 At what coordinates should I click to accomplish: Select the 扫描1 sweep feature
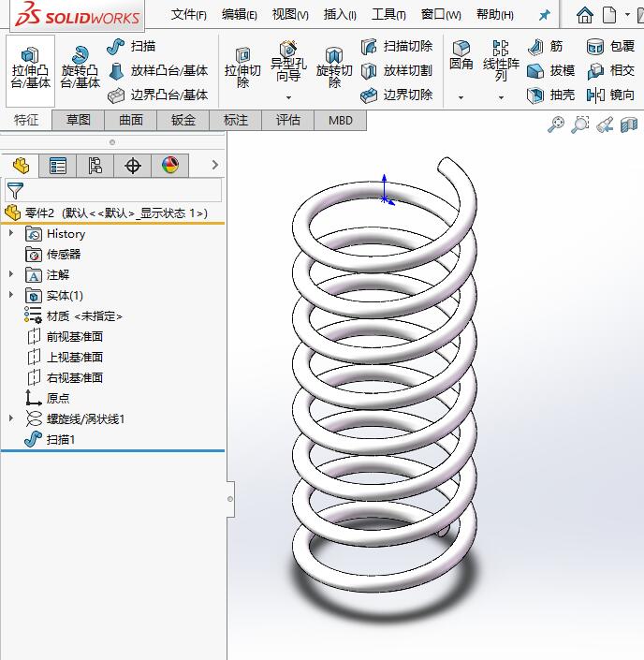pos(50,439)
